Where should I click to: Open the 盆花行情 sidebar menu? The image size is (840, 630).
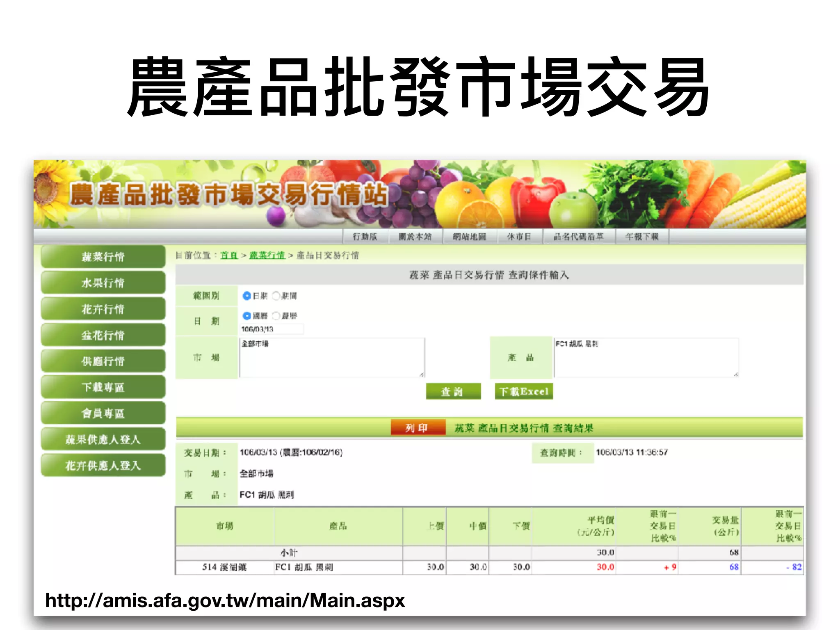tap(103, 335)
